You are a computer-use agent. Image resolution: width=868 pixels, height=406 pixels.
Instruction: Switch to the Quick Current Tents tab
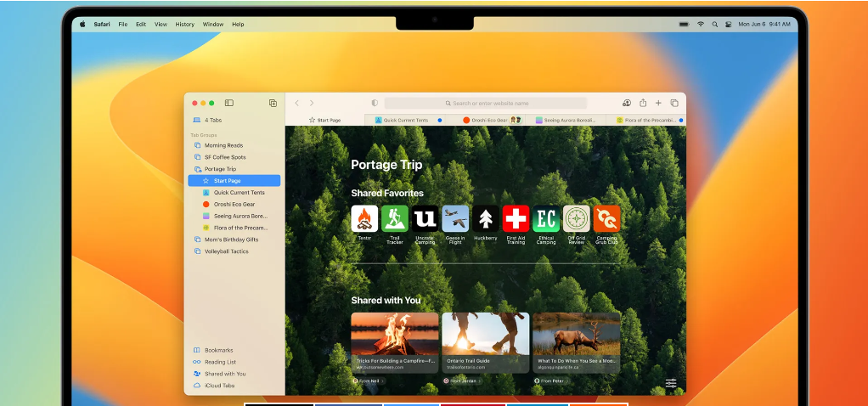point(406,121)
